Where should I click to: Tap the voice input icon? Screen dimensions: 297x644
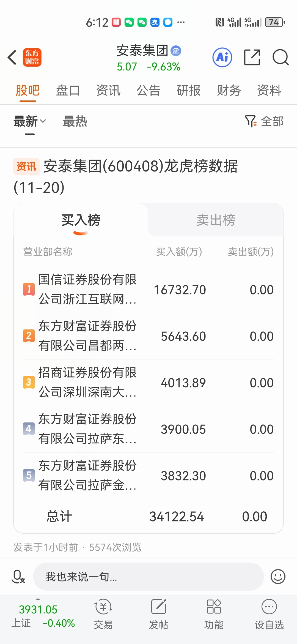(18, 577)
